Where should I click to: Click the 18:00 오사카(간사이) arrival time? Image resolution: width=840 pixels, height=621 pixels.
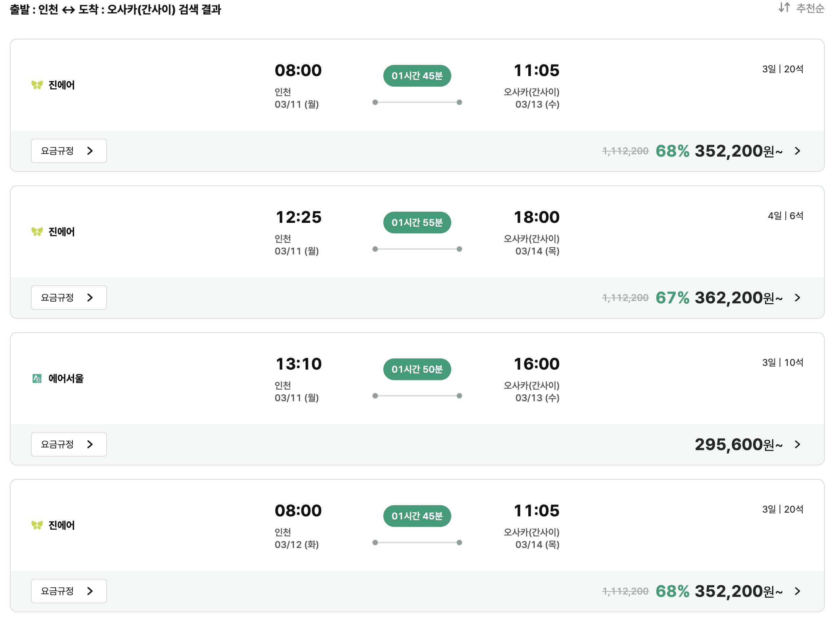click(536, 217)
